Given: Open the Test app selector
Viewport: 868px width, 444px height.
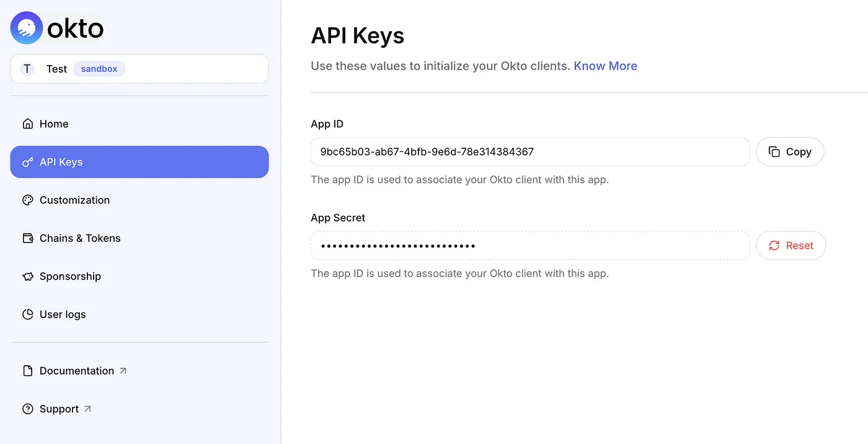Looking at the screenshot, I should click(x=139, y=69).
